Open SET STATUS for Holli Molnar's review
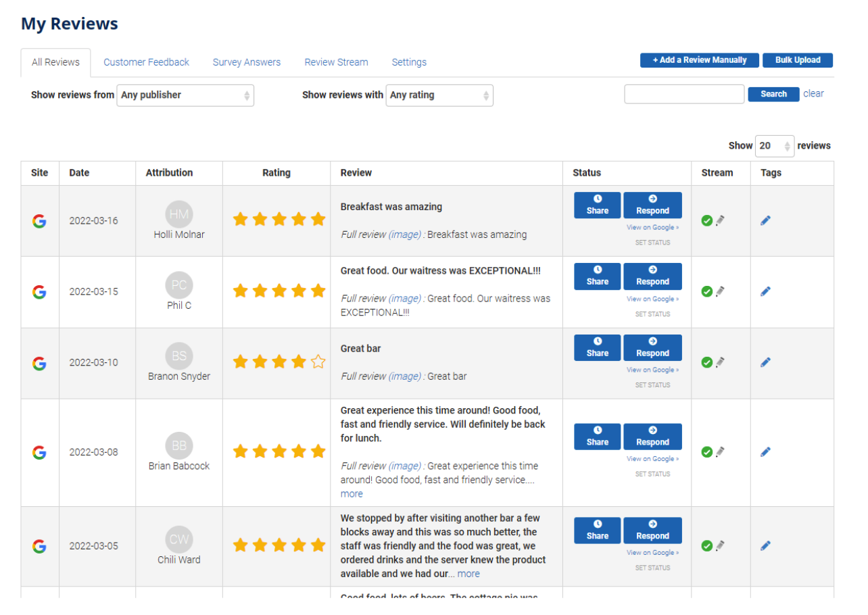Image resolution: width=868 pixels, height=615 pixels. [x=652, y=243]
